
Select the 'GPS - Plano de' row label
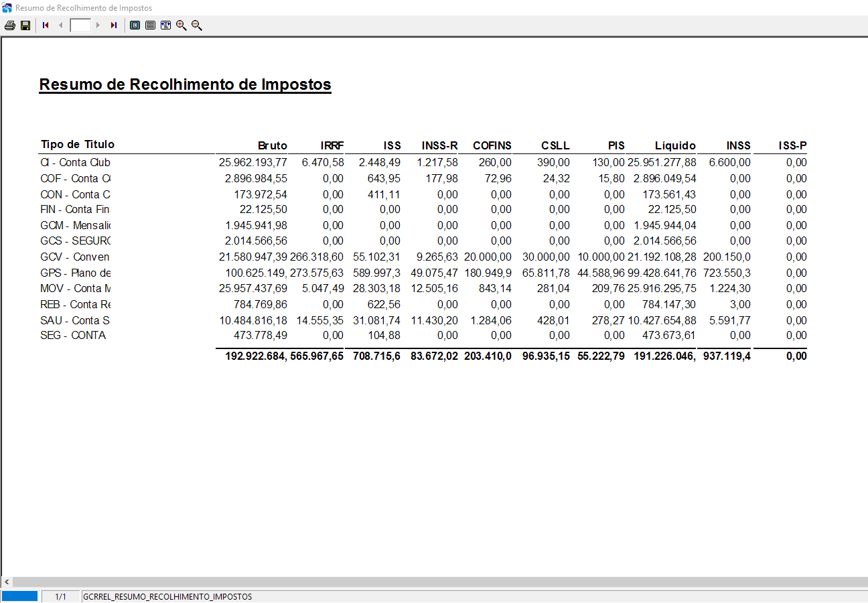click(x=75, y=273)
